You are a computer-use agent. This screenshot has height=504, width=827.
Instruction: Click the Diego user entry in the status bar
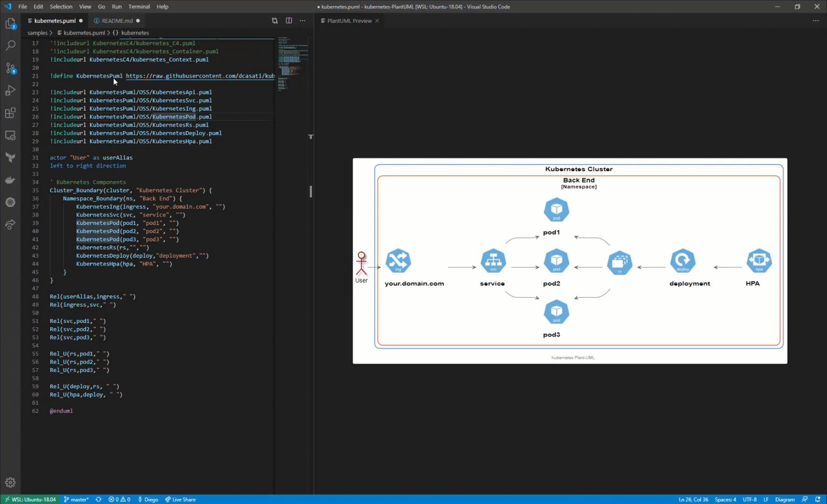pos(148,499)
